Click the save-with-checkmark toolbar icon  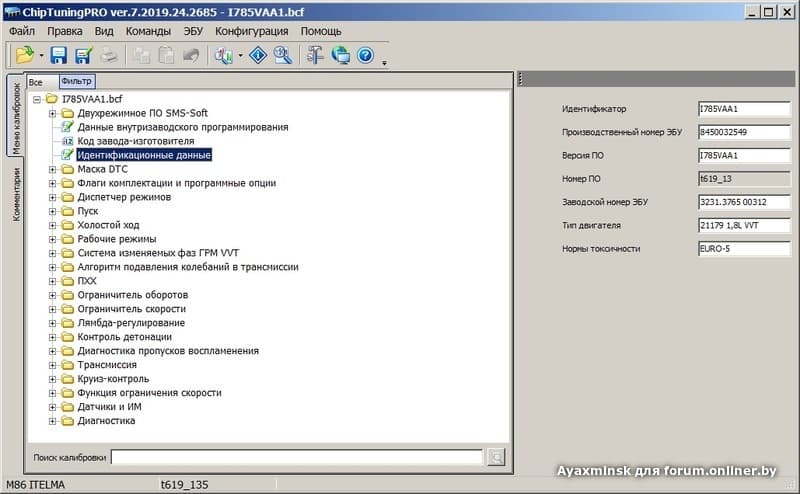tap(84, 56)
